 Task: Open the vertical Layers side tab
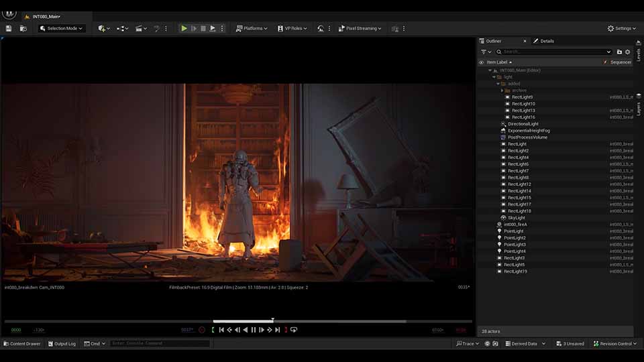tap(639, 108)
